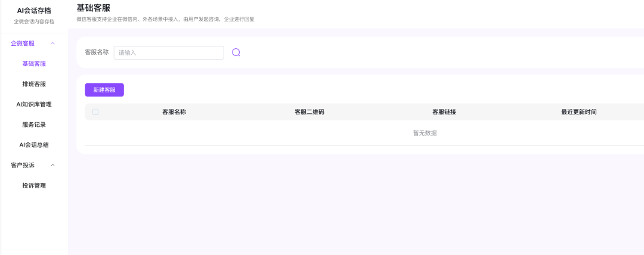This screenshot has width=644, height=255.
Task: Click the 客服名称 label beside search box
Action: click(x=97, y=52)
